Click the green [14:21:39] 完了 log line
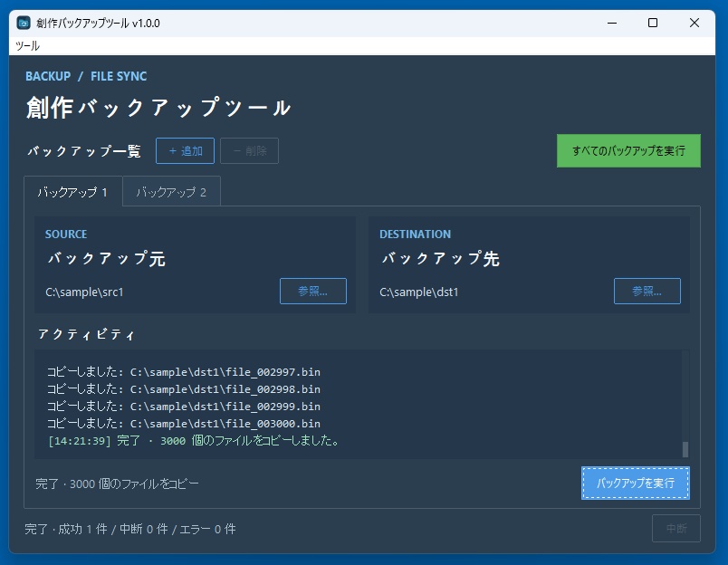 [x=194, y=441]
